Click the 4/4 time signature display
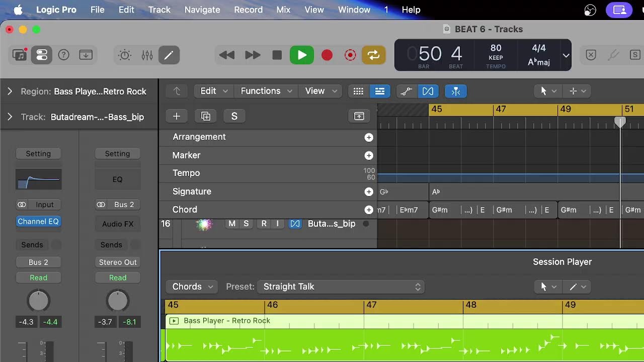The height and width of the screenshot is (362, 644). tap(539, 48)
